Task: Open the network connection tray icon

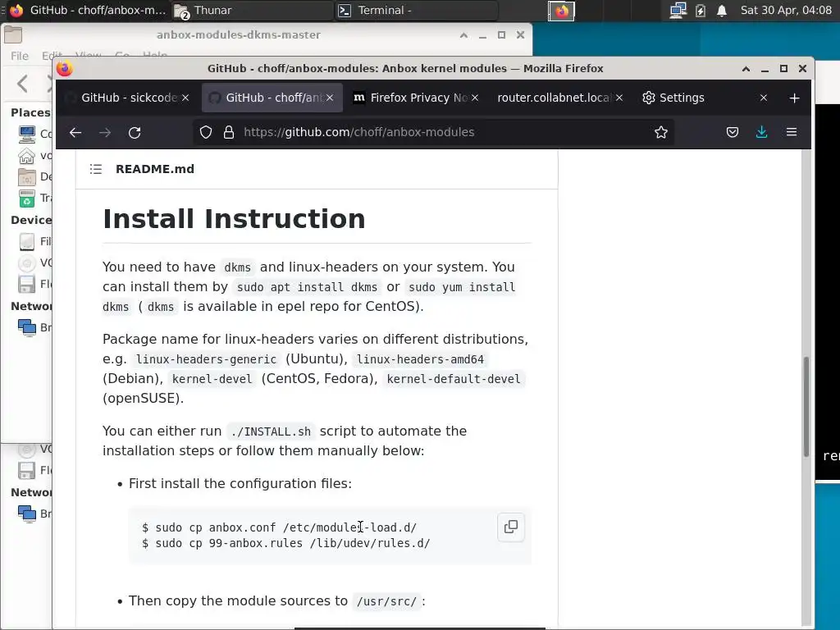Action: click(678, 10)
